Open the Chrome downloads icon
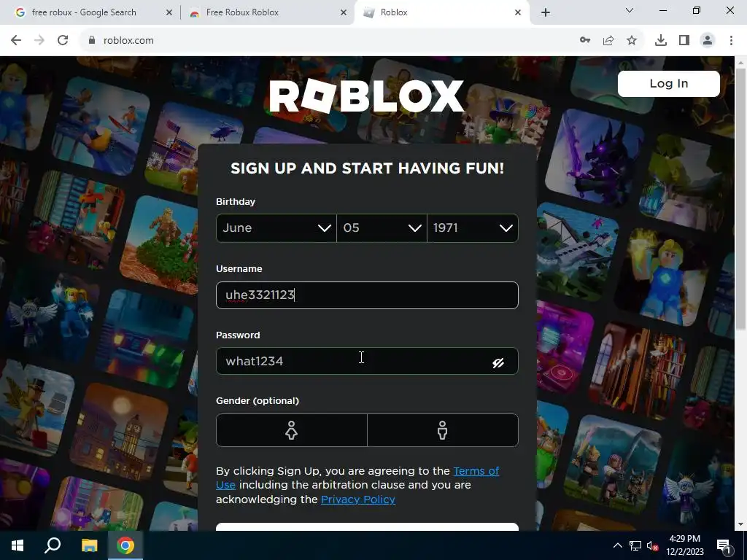Image resolution: width=747 pixels, height=560 pixels. pyautogui.click(x=661, y=41)
